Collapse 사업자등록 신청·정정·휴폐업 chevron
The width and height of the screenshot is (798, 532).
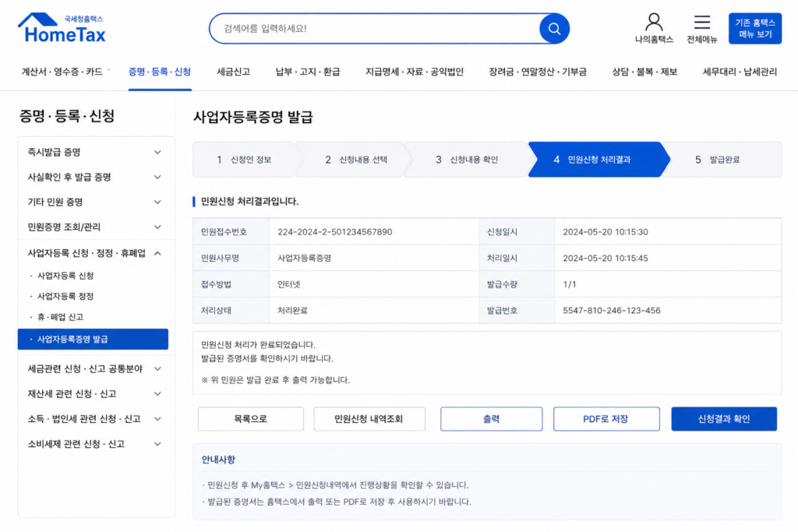coord(157,253)
